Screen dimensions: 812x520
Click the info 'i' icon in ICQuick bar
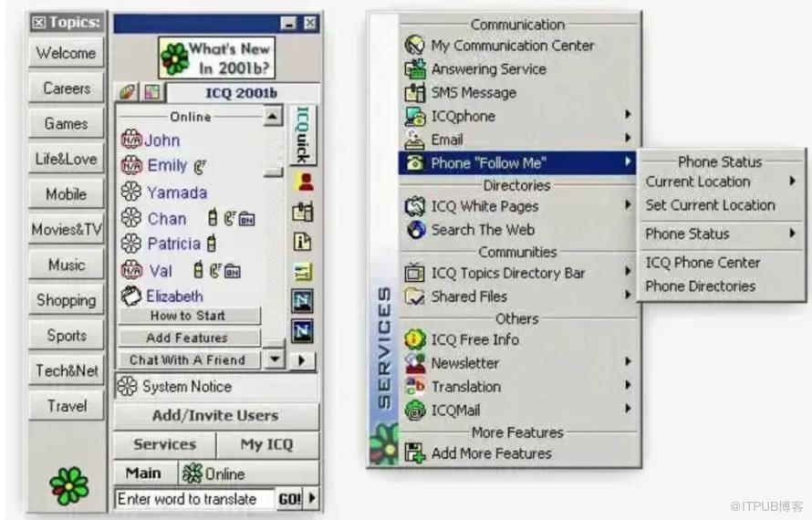click(303, 242)
